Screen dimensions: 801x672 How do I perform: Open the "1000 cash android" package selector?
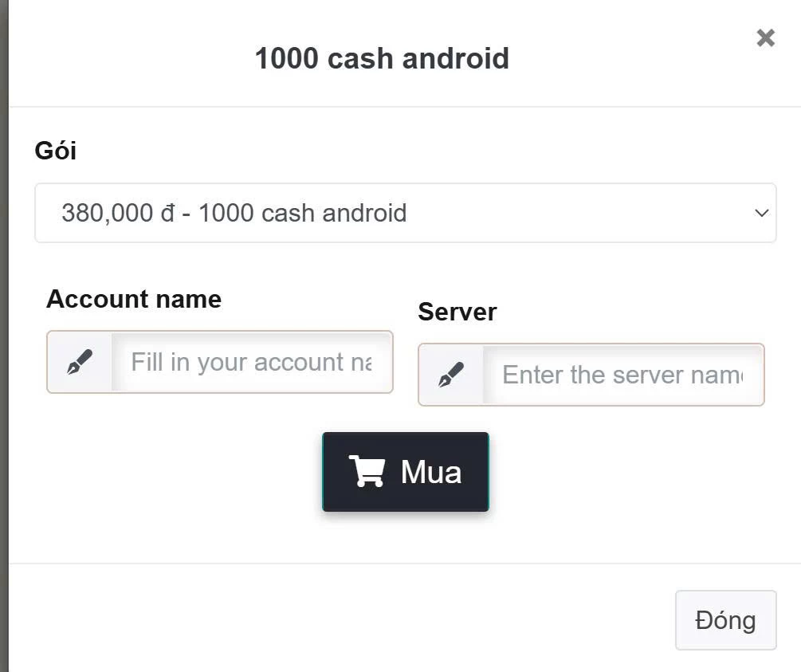pyautogui.click(x=405, y=213)
